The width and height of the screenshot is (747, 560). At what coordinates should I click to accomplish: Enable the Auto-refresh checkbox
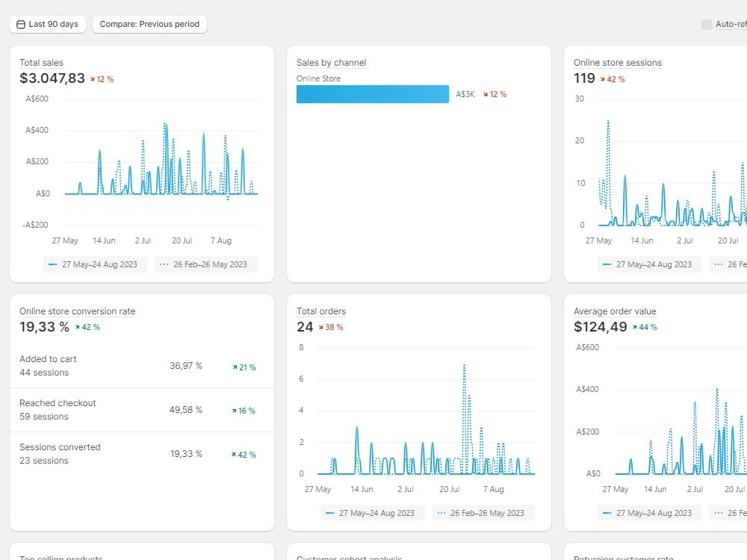(x=707, y=24)
